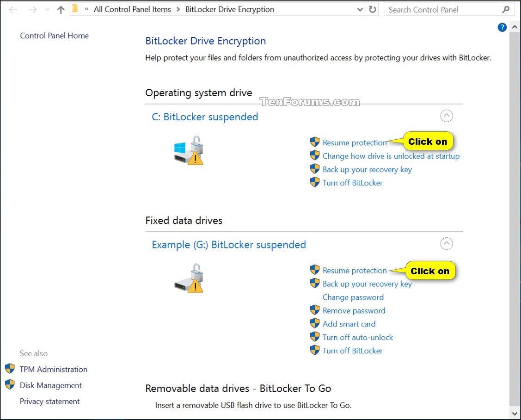View the Privacy statement
The image size is (521, 420).
pos(49,401)
